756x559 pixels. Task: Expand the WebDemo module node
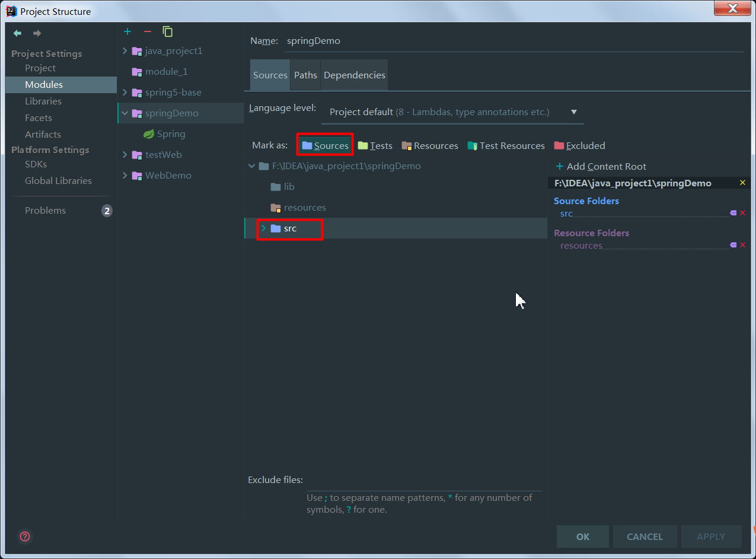[125, 176]
